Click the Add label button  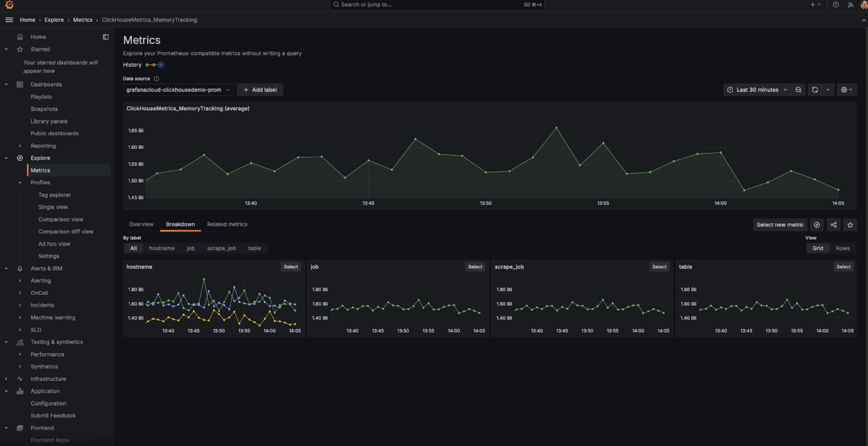(260, 89)
